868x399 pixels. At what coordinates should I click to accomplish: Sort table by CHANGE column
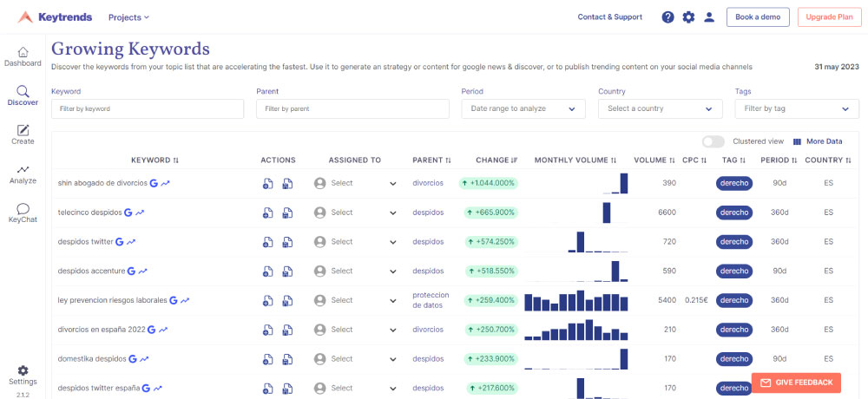coord(496,160)
